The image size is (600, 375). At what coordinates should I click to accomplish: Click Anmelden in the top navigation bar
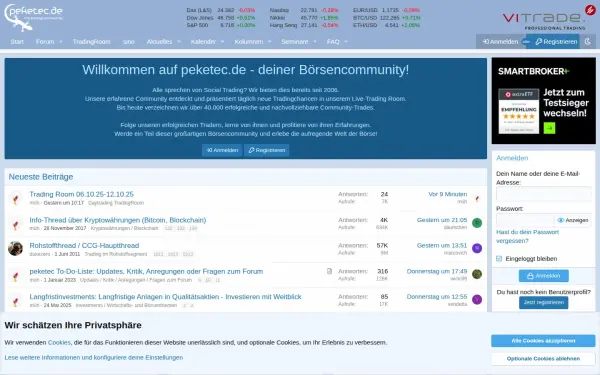click(501, 41)
